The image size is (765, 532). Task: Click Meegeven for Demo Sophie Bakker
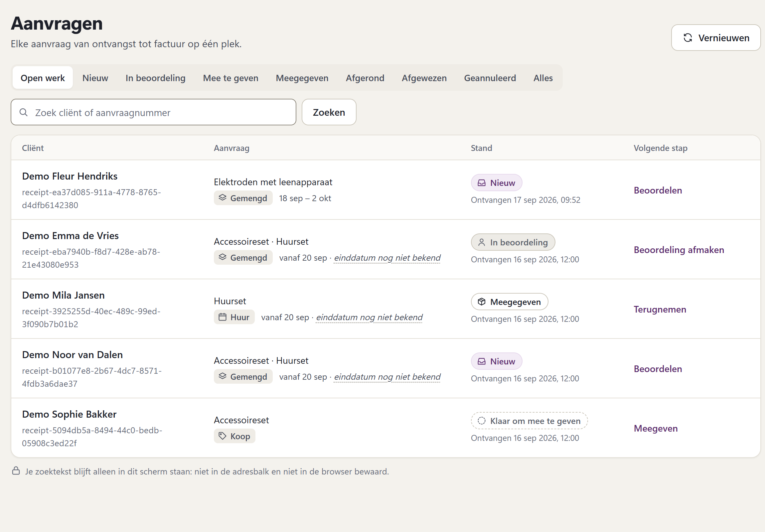point(655,428)
